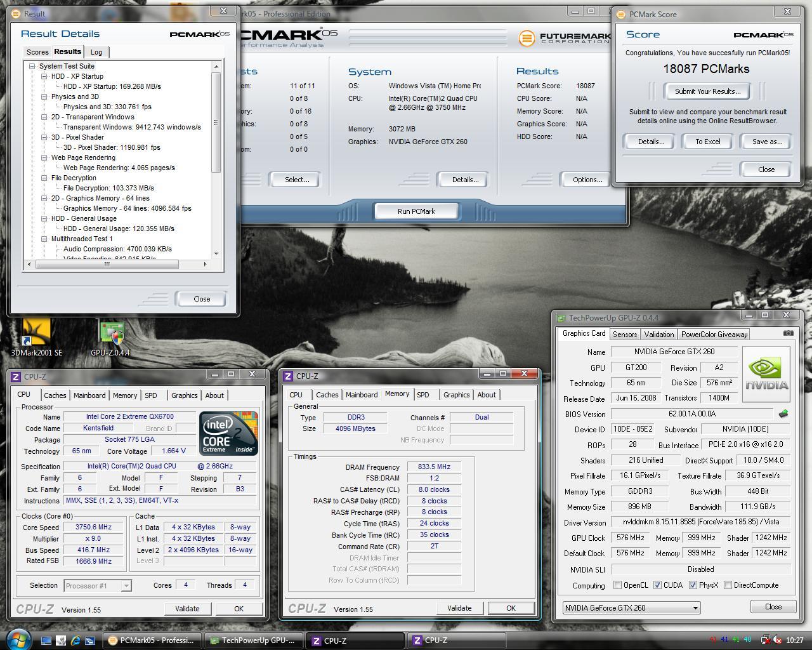This screenshot has height=650, width=812.
Task: Click the System Details... button in PCMark05
Action: coord(465,180)
